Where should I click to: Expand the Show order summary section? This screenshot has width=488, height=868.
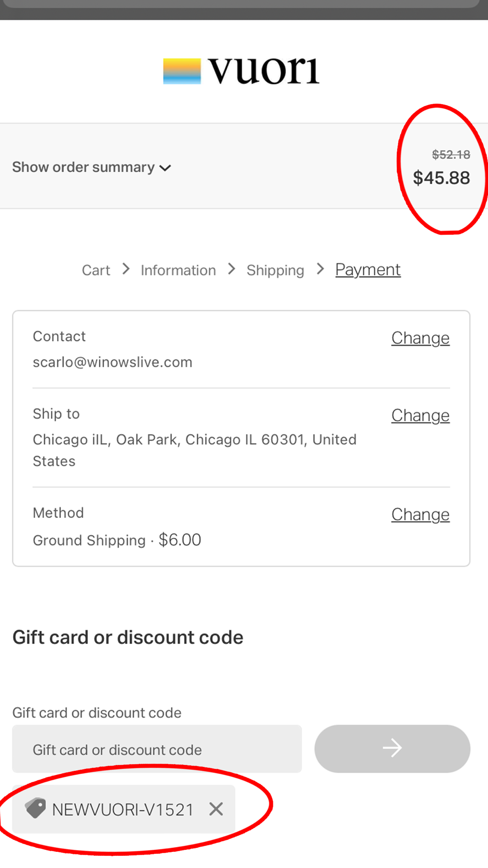click(91, 167)
